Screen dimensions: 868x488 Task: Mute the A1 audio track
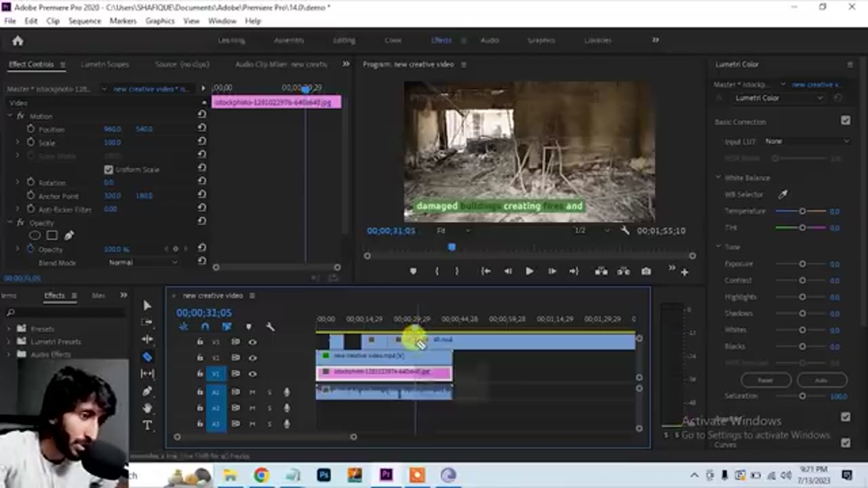252,392
